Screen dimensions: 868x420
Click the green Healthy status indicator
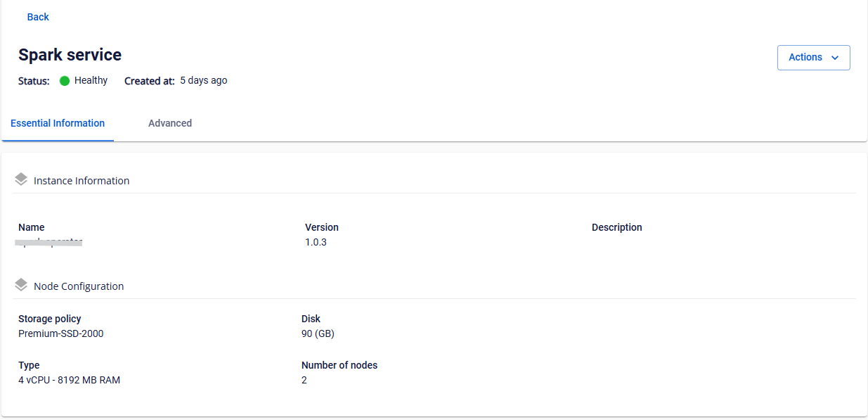coord(65,81)
